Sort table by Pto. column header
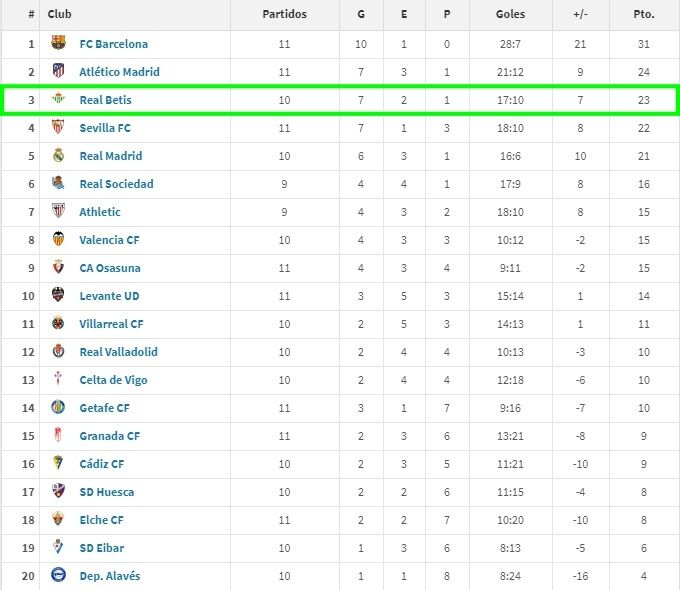The image size is (680, 590). 644,15
